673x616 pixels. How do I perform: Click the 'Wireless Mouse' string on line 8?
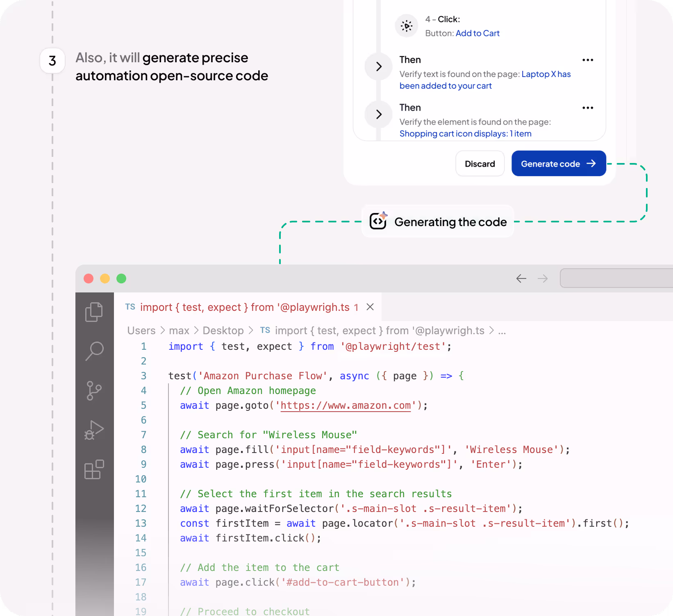512,450
